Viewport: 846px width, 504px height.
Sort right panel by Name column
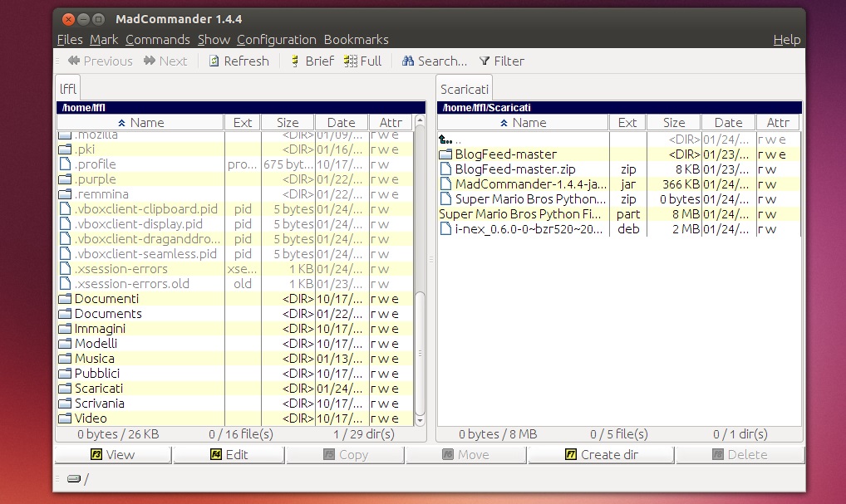523,123
